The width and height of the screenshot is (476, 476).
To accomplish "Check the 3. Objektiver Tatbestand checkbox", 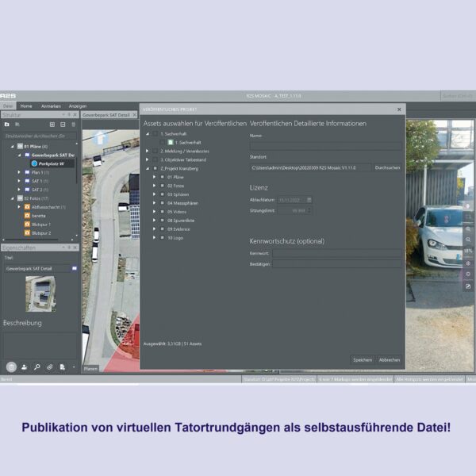I will [155, 159].
